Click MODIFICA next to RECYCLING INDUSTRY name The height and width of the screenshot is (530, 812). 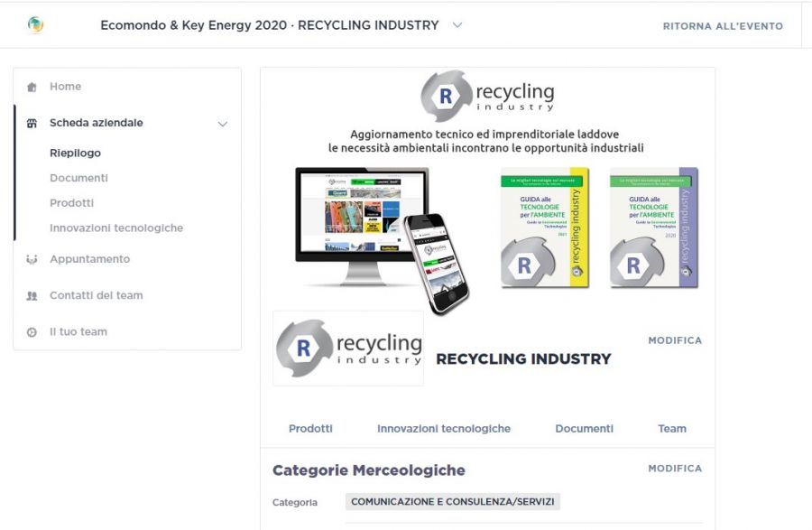[x=675, y=340]
